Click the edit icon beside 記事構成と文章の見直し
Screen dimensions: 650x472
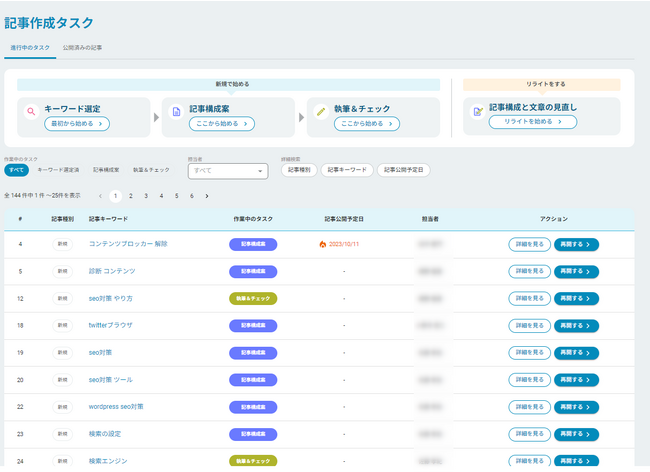click(x=478, y=111)
